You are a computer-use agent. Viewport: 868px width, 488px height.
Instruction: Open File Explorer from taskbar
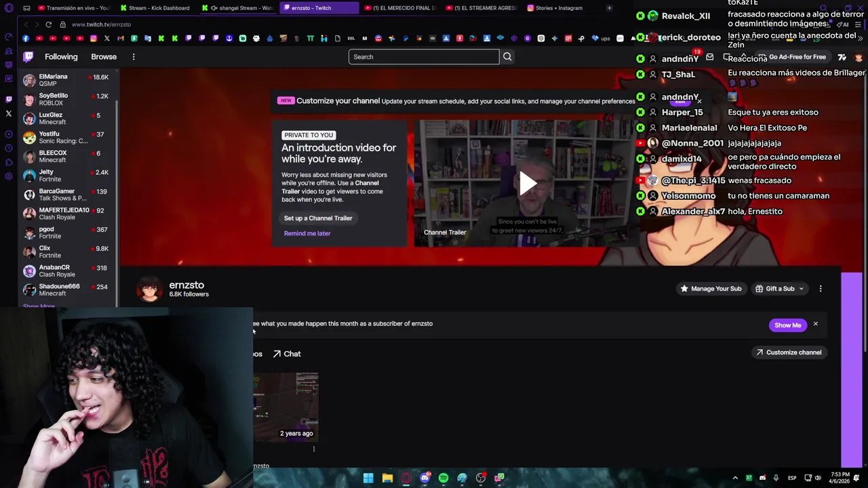click(387, 478)
